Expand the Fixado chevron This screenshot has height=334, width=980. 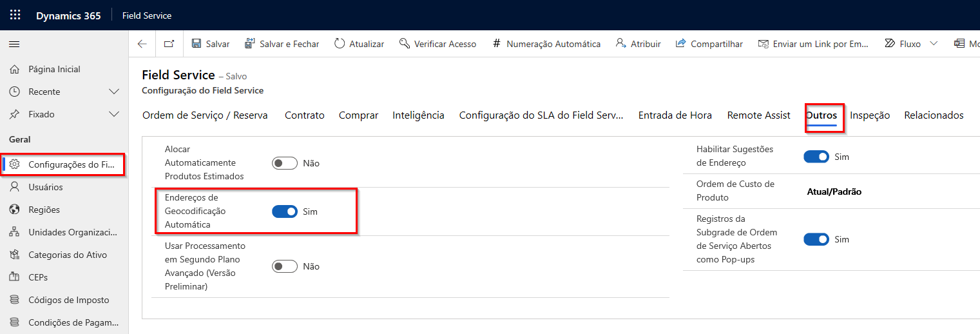[x=115, y=114]
